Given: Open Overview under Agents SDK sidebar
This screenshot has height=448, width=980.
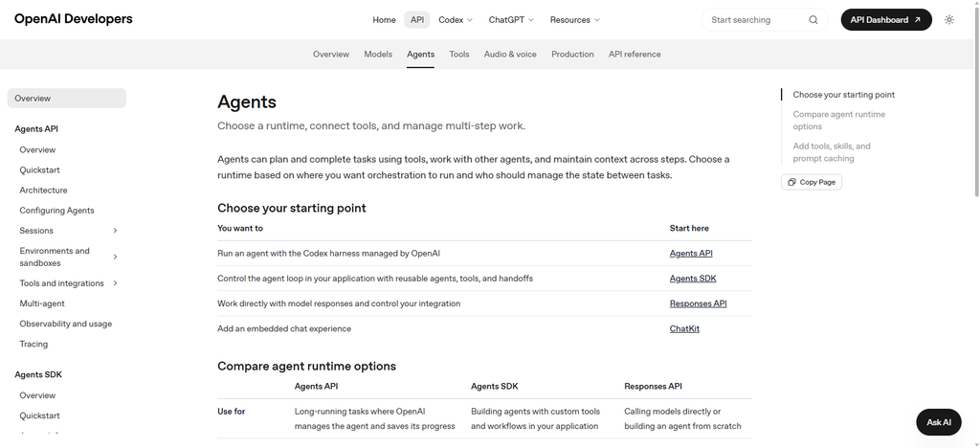Looking at the screenshot, I should coord(37,395).
